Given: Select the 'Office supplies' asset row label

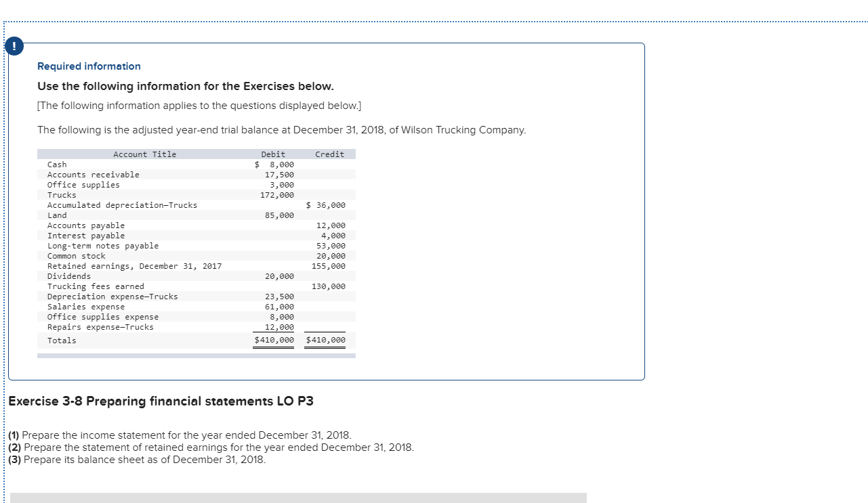Looking at the screenshot, I should pos(83,185).
